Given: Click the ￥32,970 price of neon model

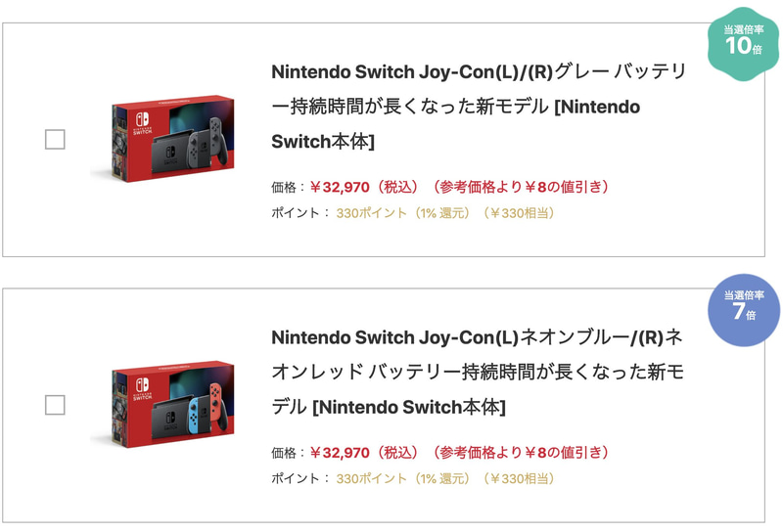Looking at the screenshot, I should point(340,452).
